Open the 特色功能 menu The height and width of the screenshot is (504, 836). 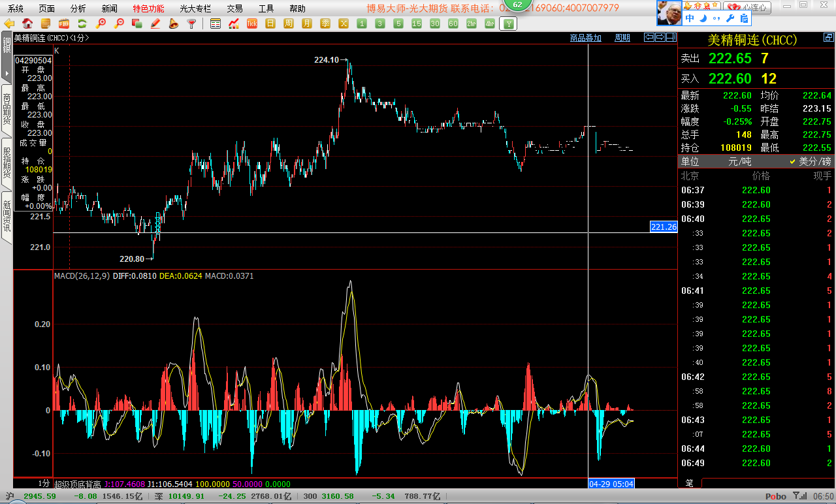(x=148, y=8)
